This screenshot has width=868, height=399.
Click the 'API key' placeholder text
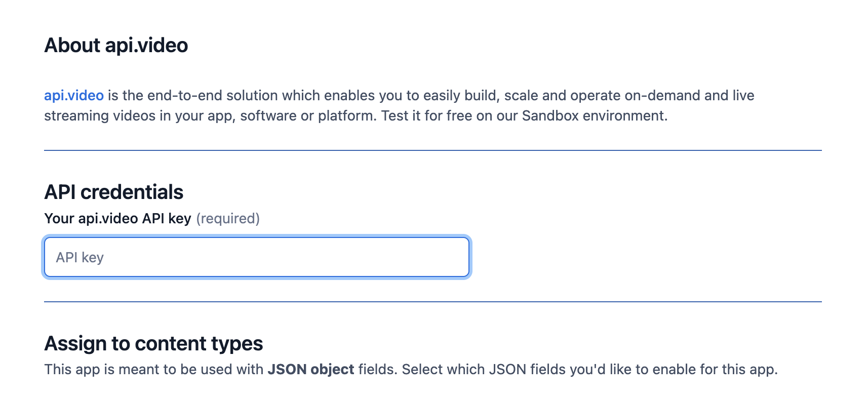tap(80, 258)
